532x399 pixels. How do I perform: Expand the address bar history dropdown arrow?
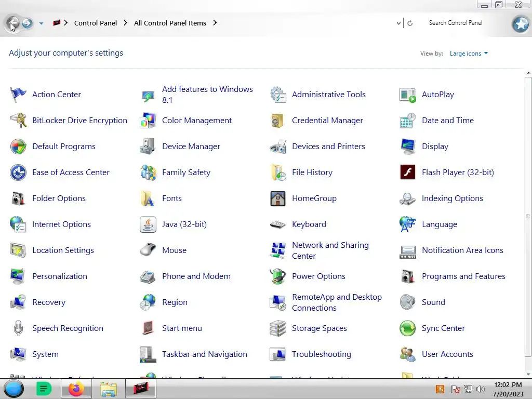[x=398, y=23]
